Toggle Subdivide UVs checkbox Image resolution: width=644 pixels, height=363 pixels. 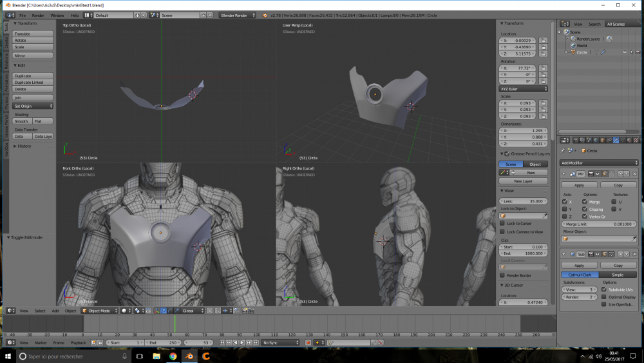604,289
